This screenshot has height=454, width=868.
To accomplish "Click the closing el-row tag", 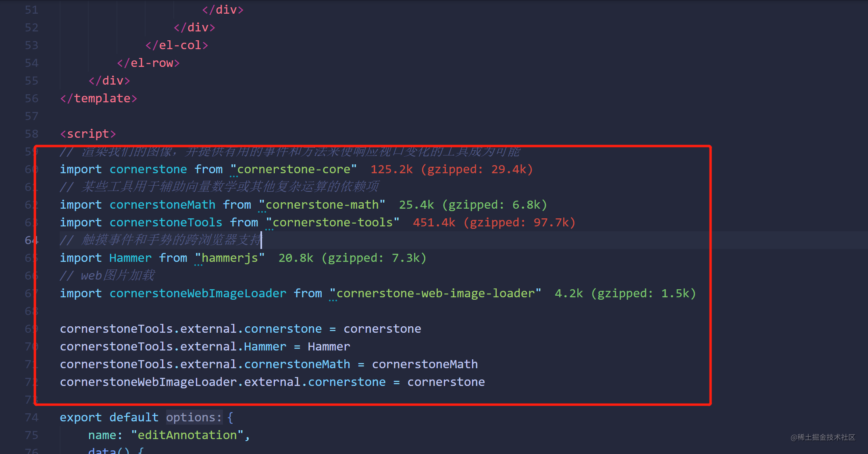I will pyautogui.click(x=148, y=63).
